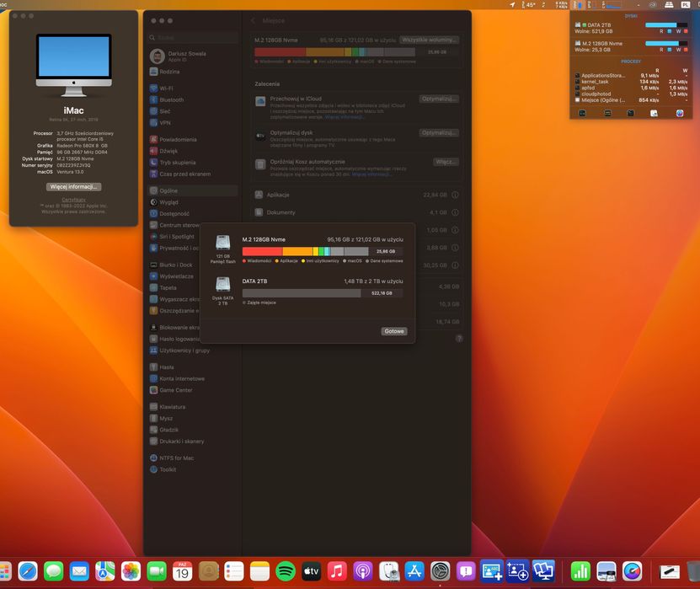Image resolution: width=700 pixels, height=589 pixels.
Task: Open FaceTime from the Dock
Action: [157, 571]
